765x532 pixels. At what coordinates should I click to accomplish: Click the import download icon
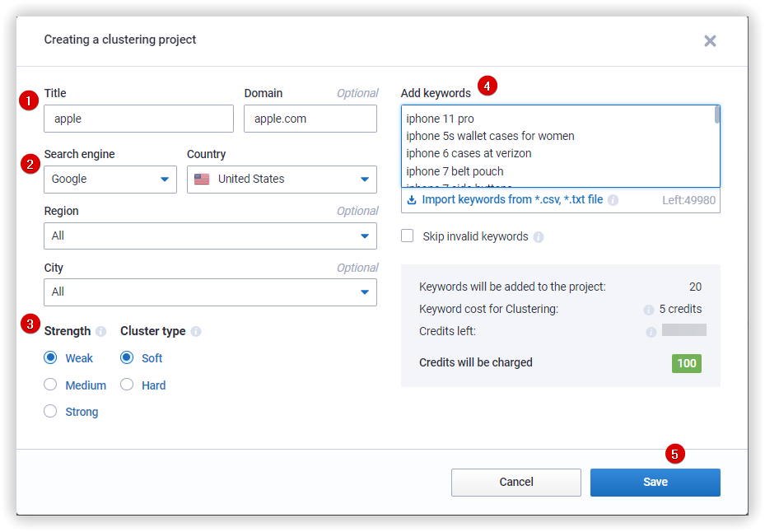click(412, 199)
